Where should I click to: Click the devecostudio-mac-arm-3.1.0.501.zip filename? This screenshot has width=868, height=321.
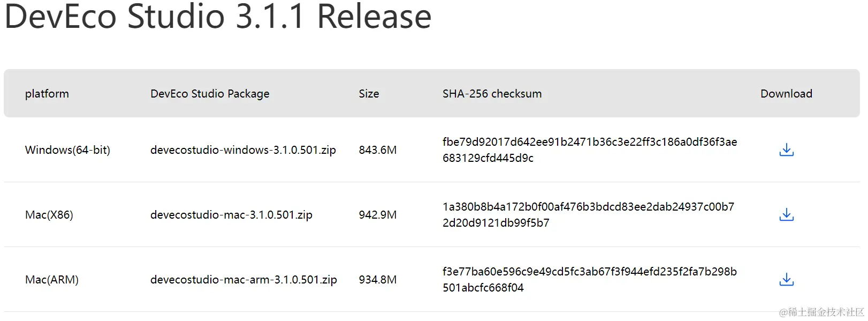click(243, 280)
